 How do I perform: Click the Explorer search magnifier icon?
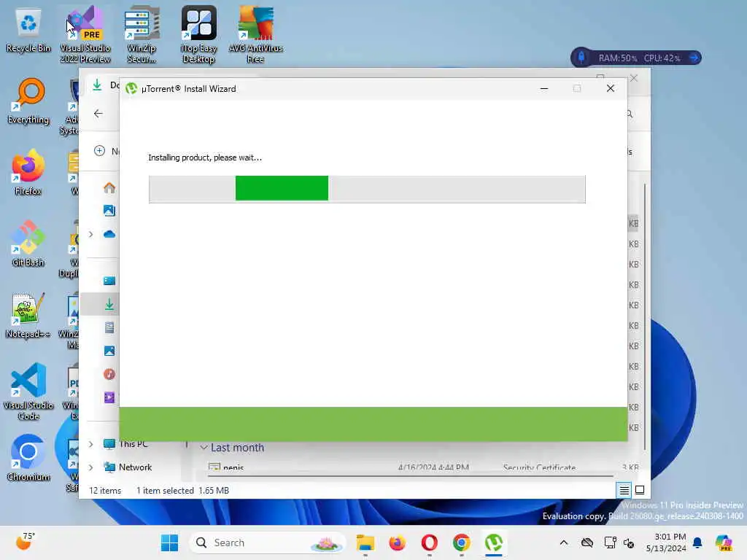point(630,114)
